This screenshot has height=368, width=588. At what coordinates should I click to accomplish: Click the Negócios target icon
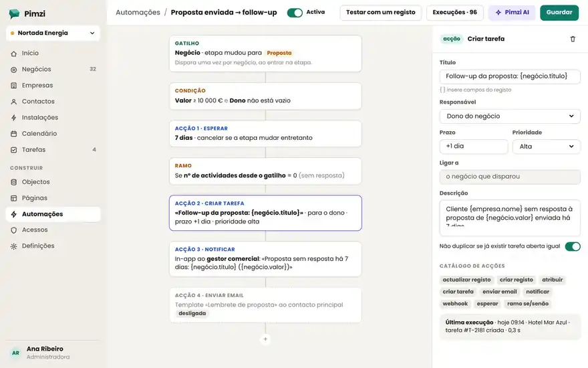(14, 70)
